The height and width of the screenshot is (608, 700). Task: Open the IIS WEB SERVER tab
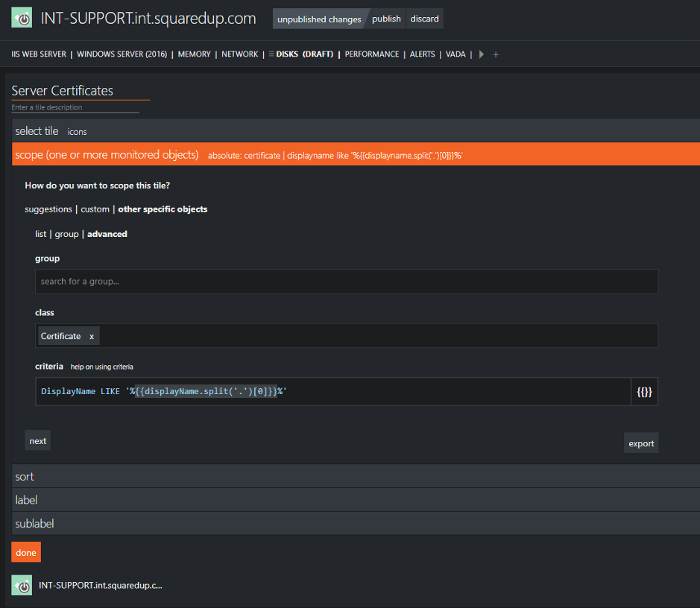39,54
